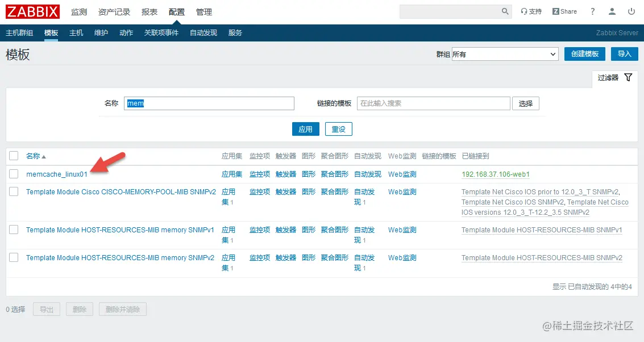Open 自动发现 1 in HOST-RESOURCES-MIB memory SNMPv2 row

click(364, 263)
